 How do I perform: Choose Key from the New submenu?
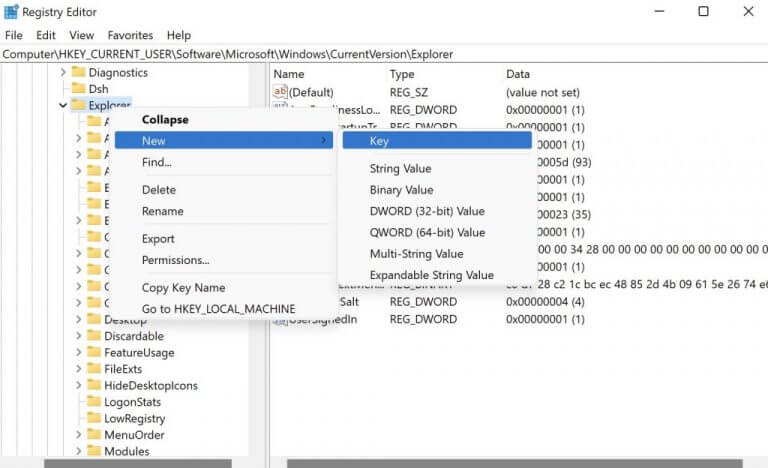click(x=379, y=141)
